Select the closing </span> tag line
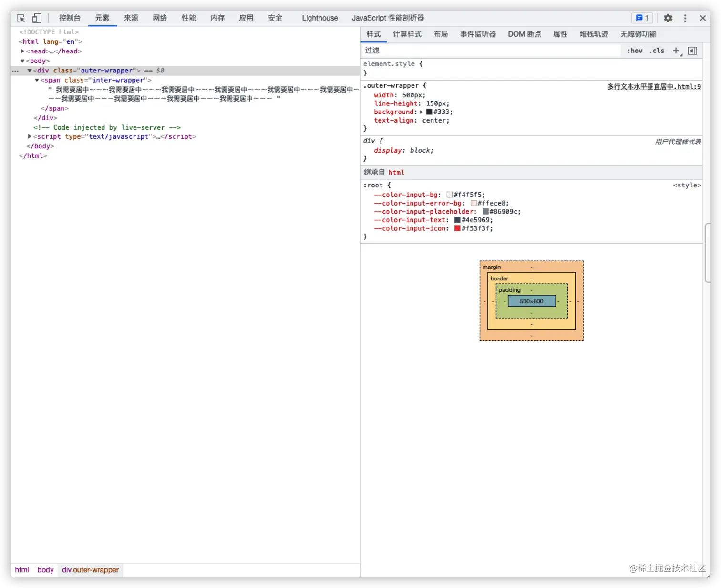This screenshot has height=588, width=721. [x=54, y=108]
